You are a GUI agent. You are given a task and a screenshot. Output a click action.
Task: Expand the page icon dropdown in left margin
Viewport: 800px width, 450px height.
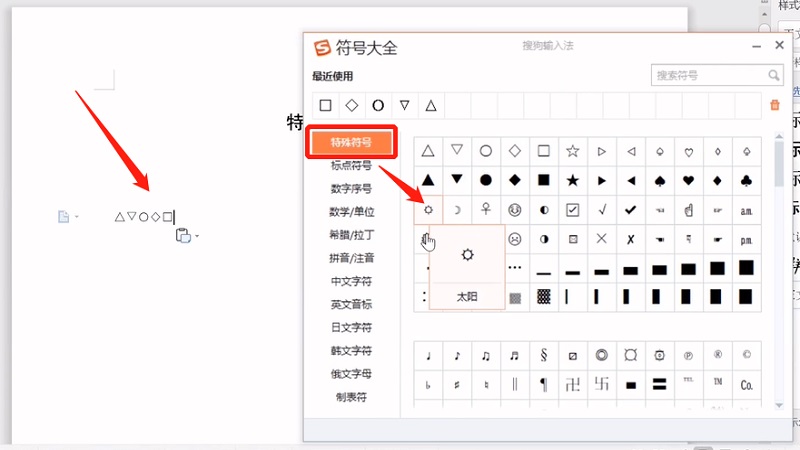[x=68, y=216]
